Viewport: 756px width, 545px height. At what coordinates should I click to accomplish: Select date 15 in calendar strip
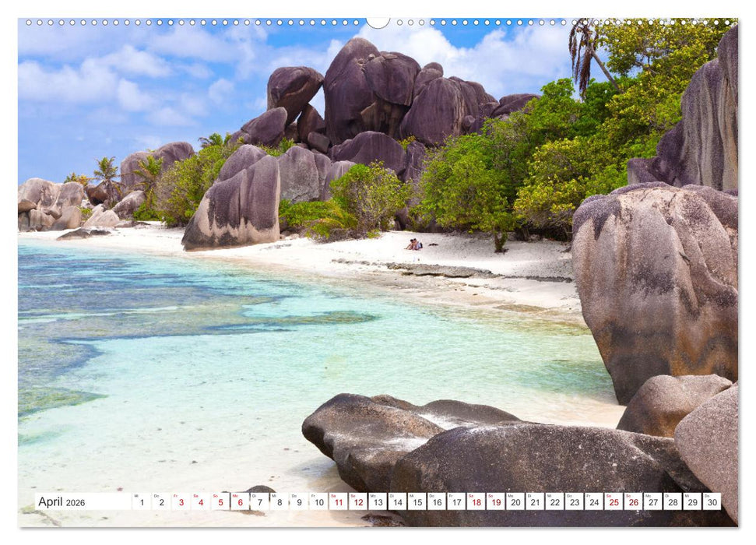pyautogui.click(x=417, y=501)
